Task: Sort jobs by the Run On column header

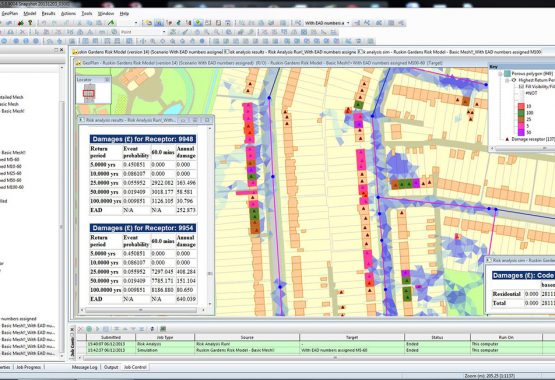Action: pos(506,338)
